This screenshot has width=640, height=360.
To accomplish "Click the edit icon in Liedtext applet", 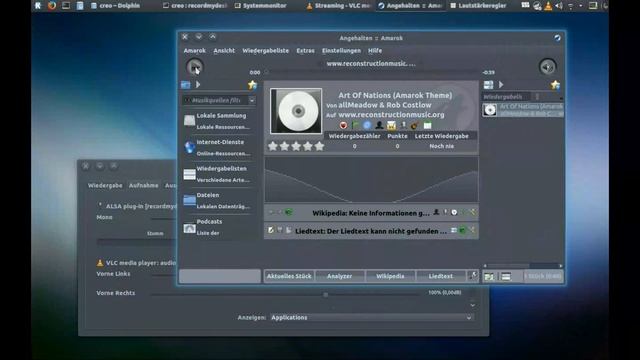I will tap(271, 231).
